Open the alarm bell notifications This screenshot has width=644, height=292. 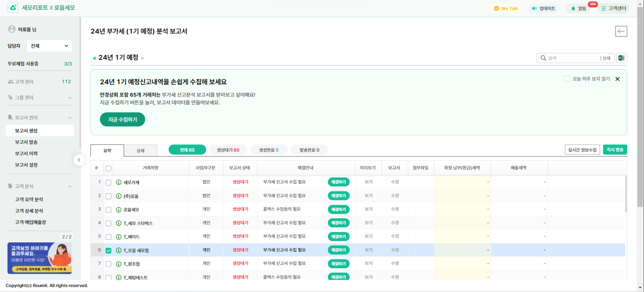573,8
